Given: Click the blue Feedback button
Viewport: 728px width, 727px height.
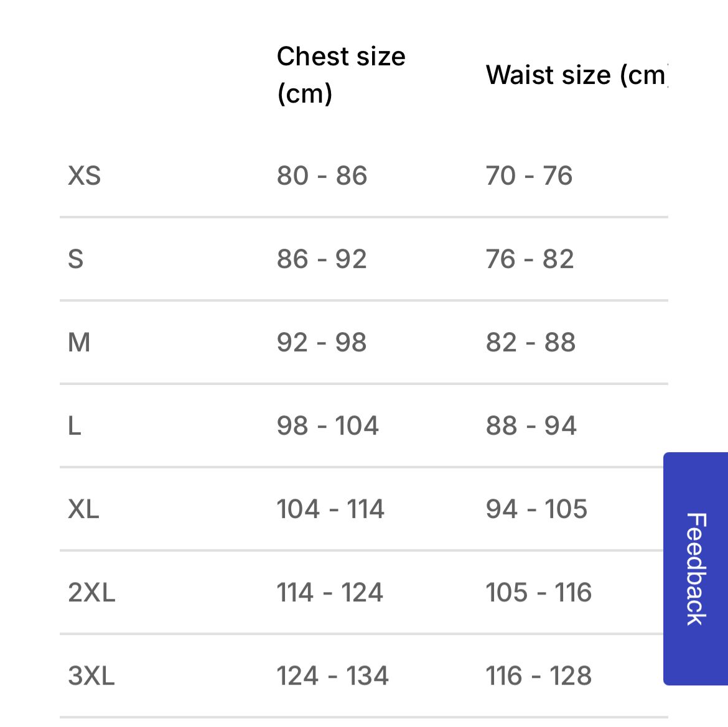Looking at the screenshot, I should tap(696, 568).
